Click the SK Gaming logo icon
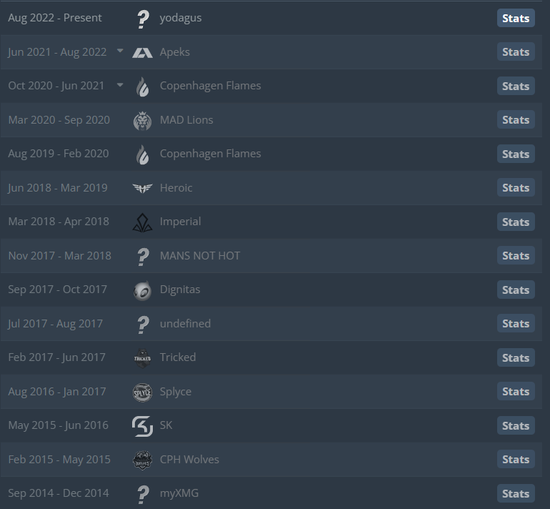The image size is (550, 509). point(142,426)
